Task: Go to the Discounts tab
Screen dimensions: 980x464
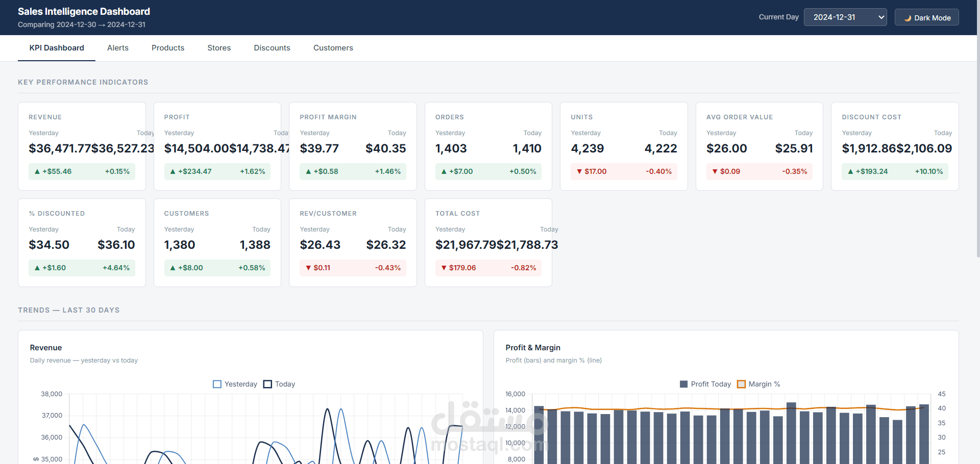Action: [x=272, y=48]
